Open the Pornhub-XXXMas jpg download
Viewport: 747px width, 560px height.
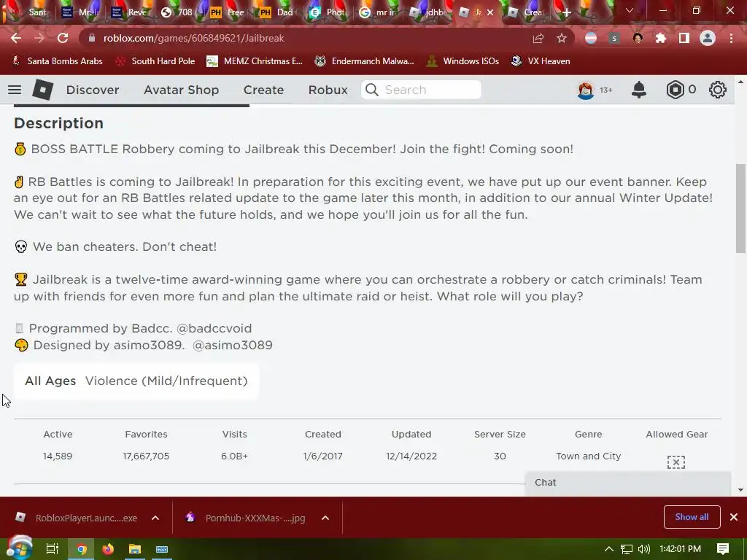(x=248, y=518)
